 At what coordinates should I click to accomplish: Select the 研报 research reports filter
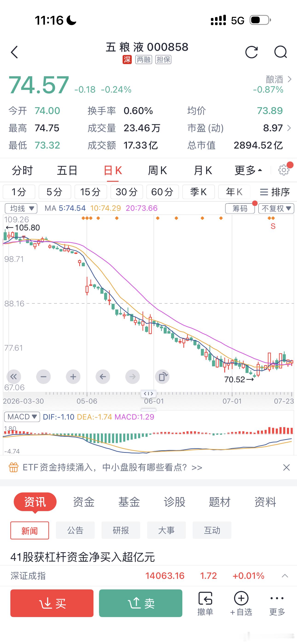coord(121,530)
